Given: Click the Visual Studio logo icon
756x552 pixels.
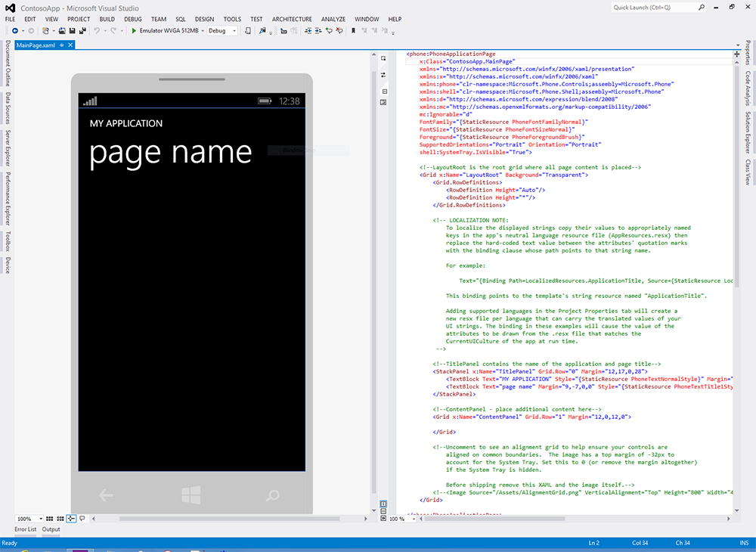Looking at the screenshot, I should (x=10, y=8).
